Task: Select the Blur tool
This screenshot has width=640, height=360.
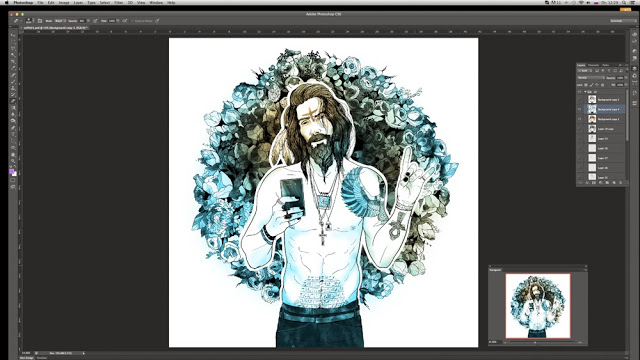Action: pos(13,114)
